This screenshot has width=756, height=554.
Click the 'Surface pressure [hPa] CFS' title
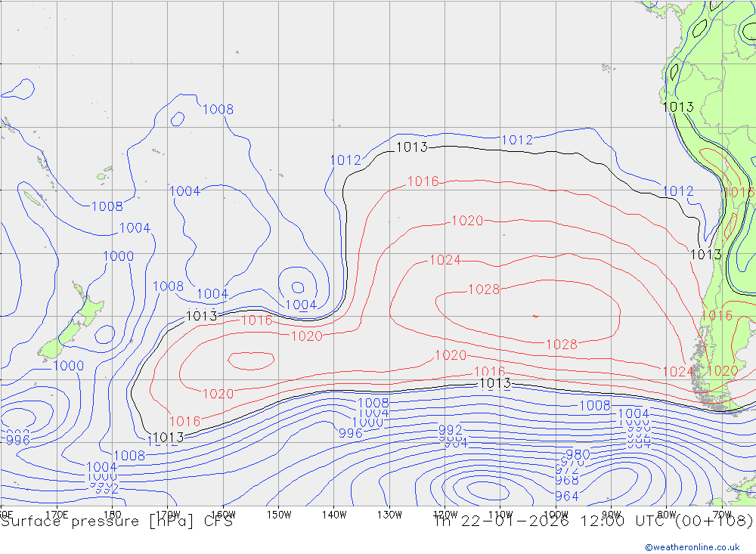point(116,522)
